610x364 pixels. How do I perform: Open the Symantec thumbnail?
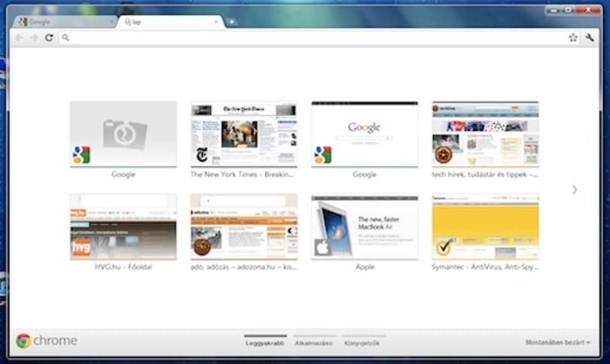pyautogui.click(x=485, y=227)
